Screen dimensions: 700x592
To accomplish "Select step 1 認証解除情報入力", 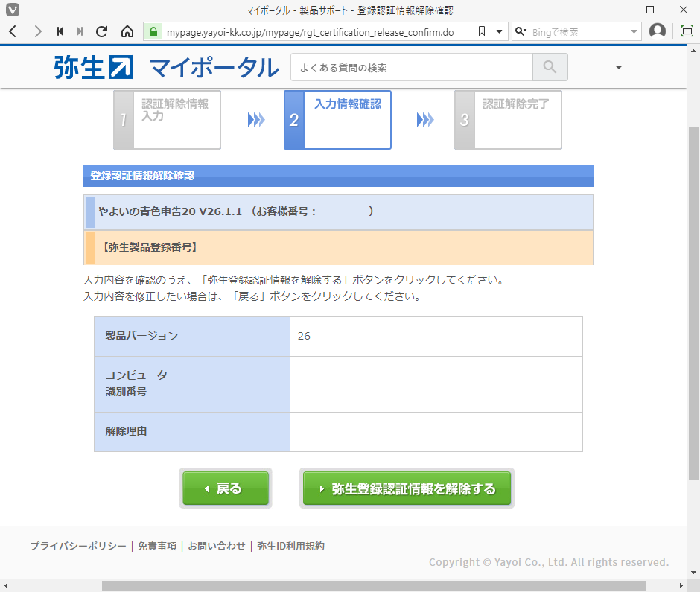I will coord(167,120).
